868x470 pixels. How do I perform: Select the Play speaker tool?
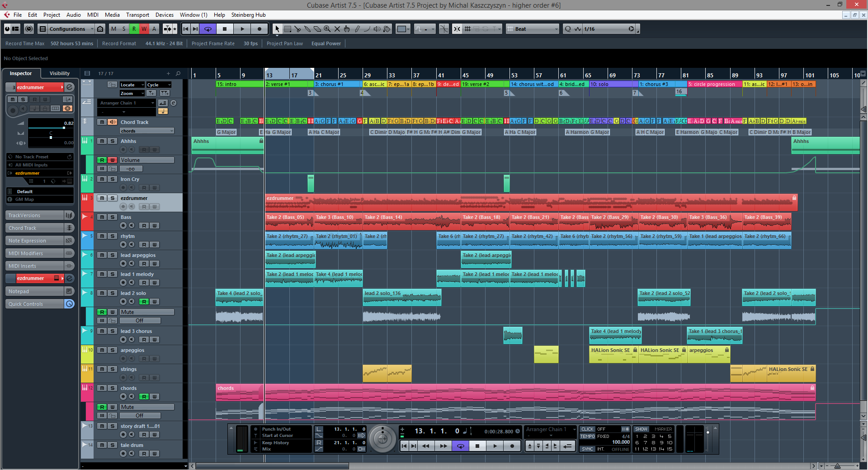(x=377, y=29)
